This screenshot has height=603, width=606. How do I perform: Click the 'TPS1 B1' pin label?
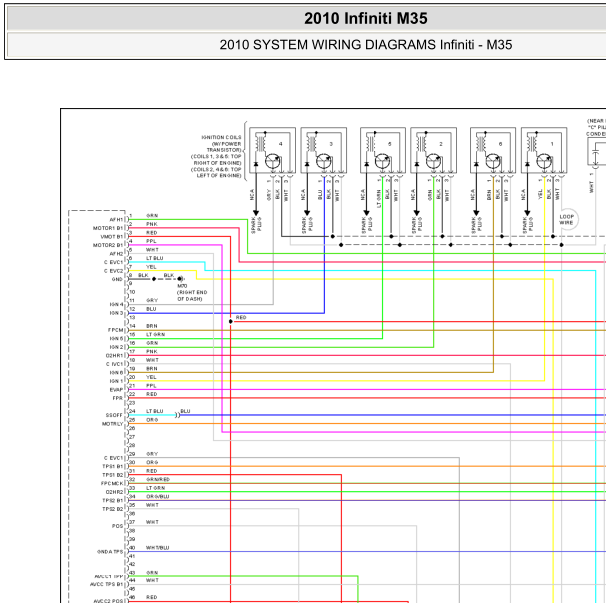coord(112,466)
